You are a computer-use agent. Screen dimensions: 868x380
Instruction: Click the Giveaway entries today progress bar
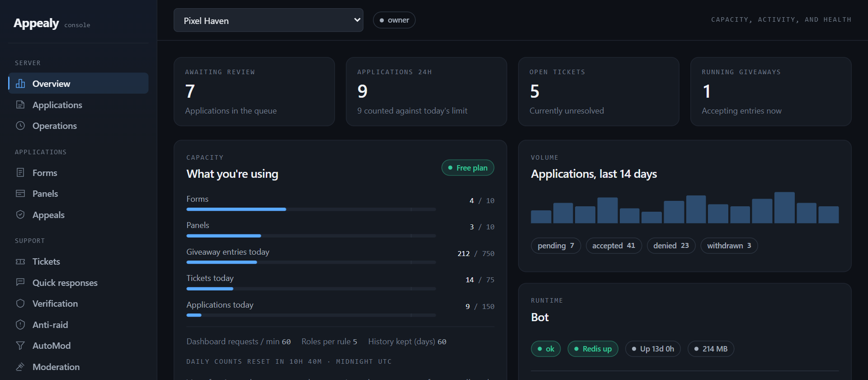311,262
